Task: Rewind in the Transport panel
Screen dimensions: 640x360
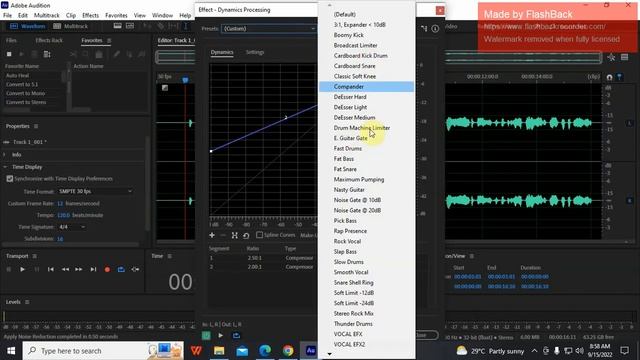Action: click(65, 269)
